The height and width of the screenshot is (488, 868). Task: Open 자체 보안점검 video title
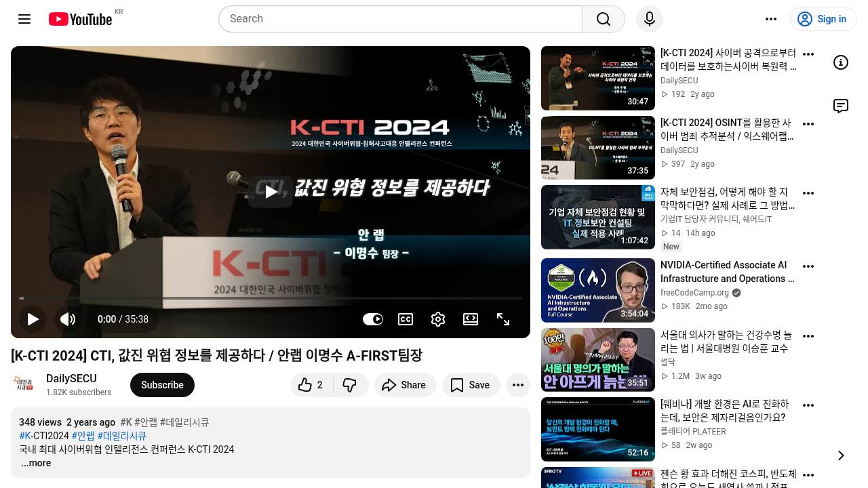coord(727,199)
